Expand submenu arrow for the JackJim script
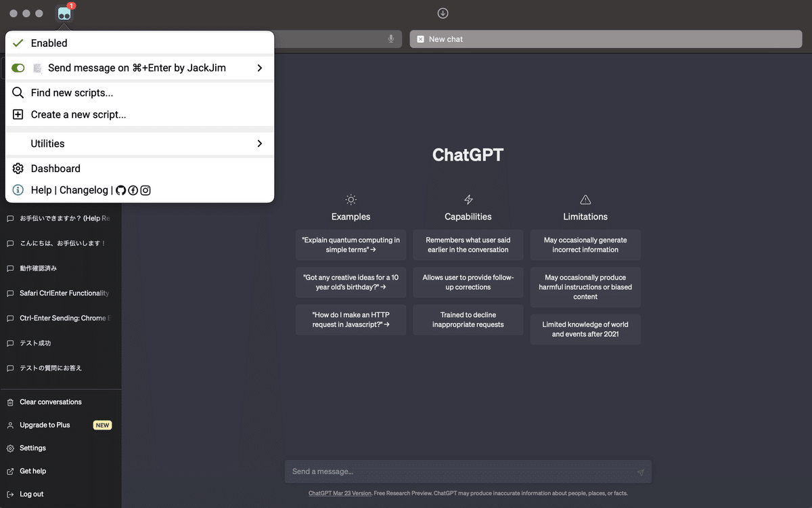The height and width of the screenshot is (508, 812). (260, 68)
